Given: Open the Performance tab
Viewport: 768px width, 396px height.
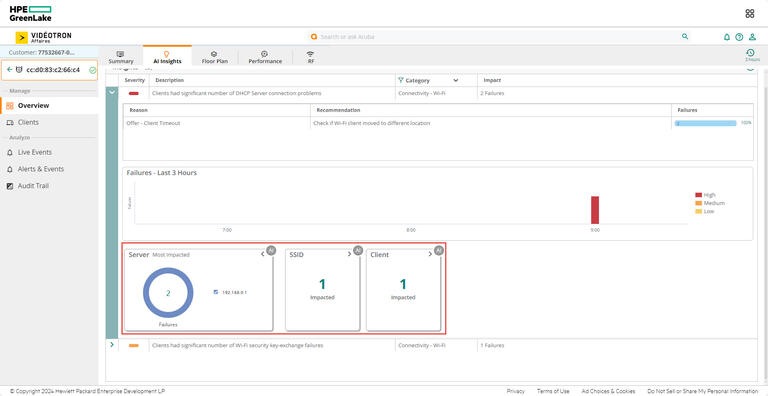Looking at the screenshot, I should [265, 57].
